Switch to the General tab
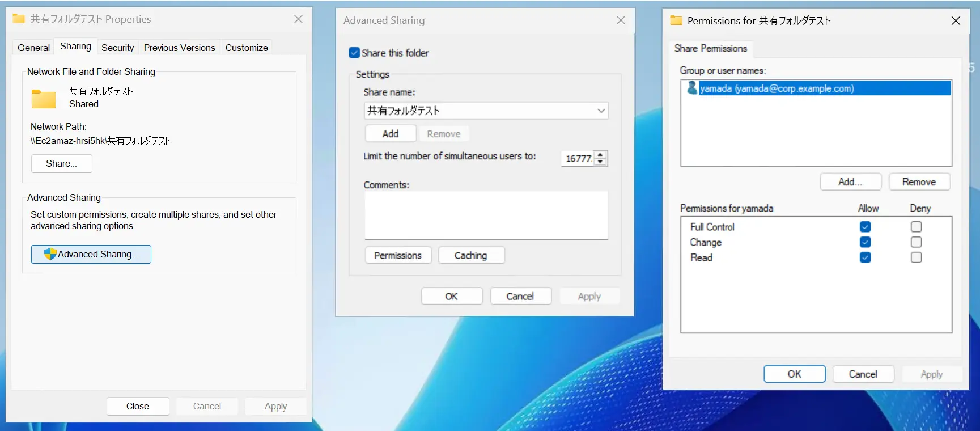The width and height of the screenshot is (980, 431). point(33,48)
